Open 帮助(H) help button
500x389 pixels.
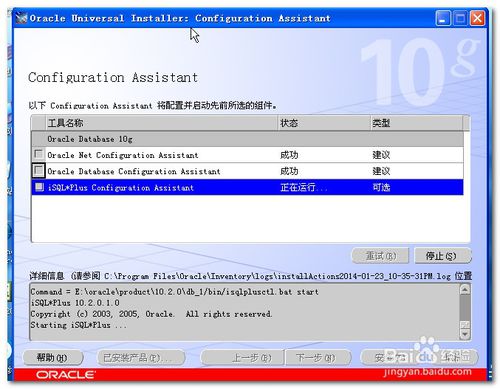point(53,358)
